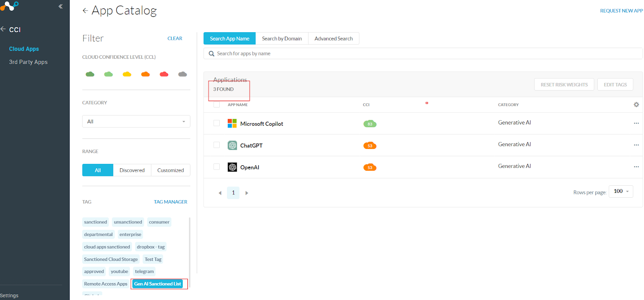
Task: Toggle the unsanctioned tag filter
Action: (x=128, y=222)
